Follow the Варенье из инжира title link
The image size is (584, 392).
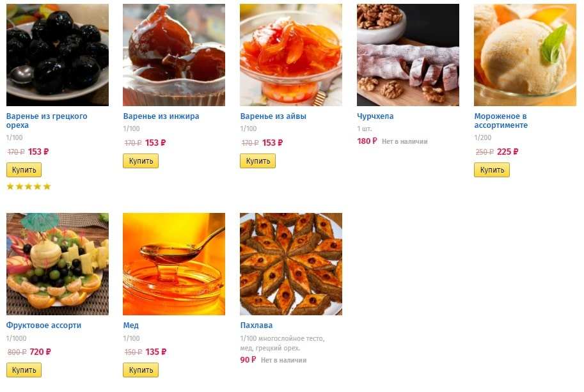point(161,116)
